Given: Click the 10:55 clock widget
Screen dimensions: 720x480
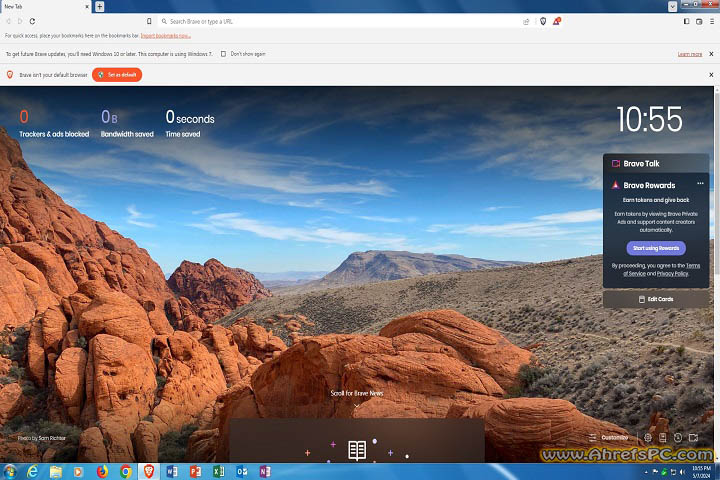Looking at the screenshot, I should tap(649, 119).
